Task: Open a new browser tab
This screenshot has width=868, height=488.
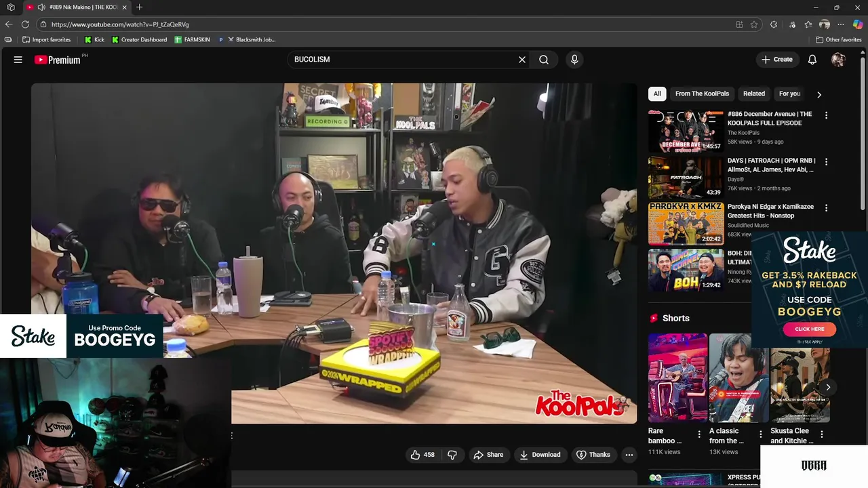Action: click(139, 7)
